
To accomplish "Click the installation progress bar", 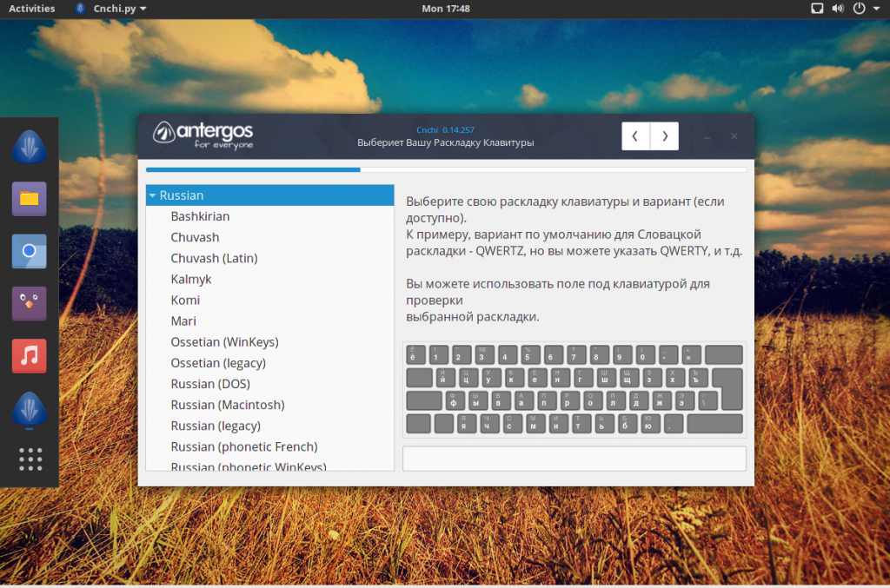I will [445, 169].
